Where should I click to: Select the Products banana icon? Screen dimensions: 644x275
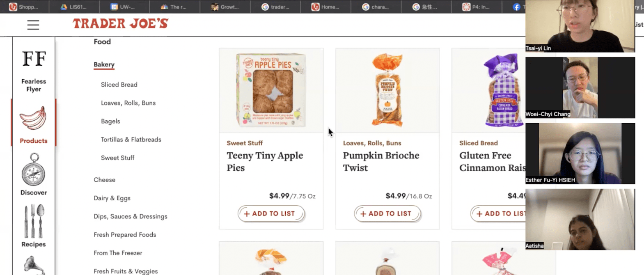(x=33, y=119)
